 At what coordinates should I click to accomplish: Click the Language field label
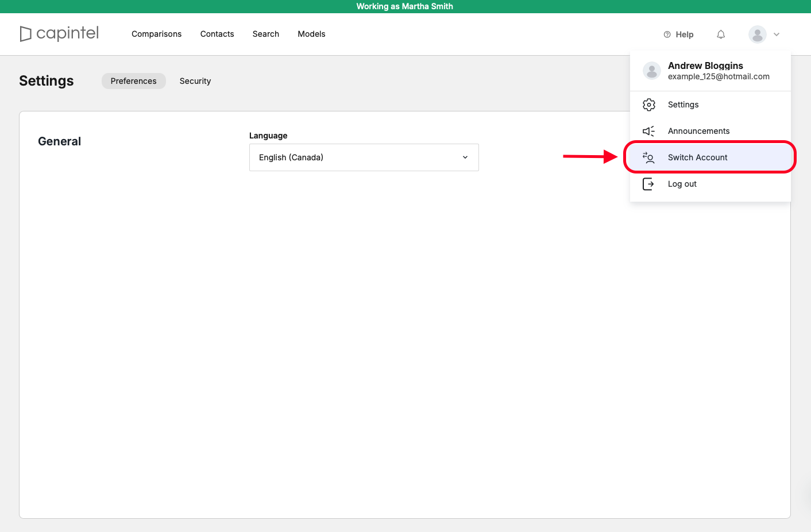pyautogui.click(x=268, y=136)
